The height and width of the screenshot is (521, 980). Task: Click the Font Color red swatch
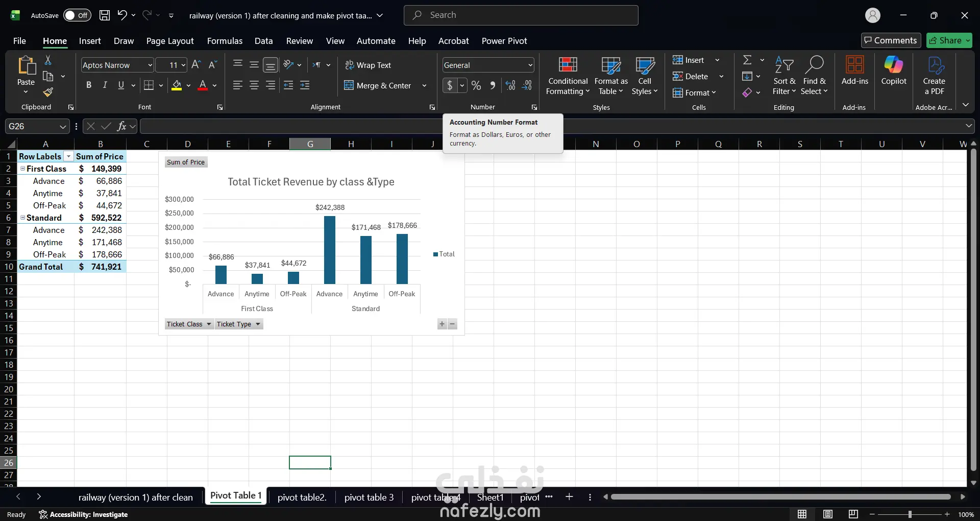tap(203, 85)
